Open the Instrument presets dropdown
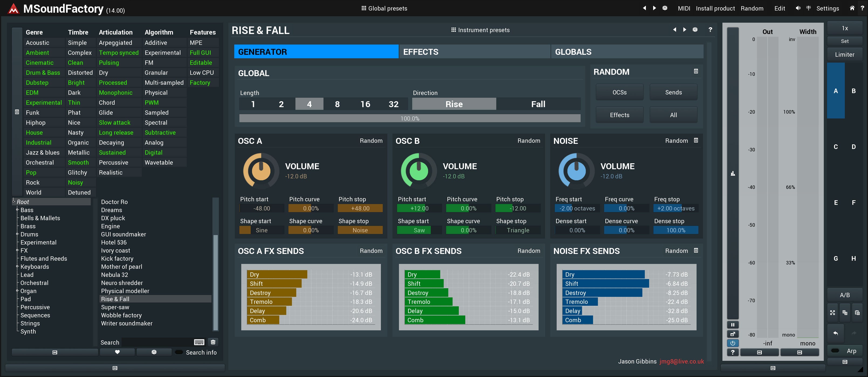Viewport: 868px width, 377px height. 480,30
